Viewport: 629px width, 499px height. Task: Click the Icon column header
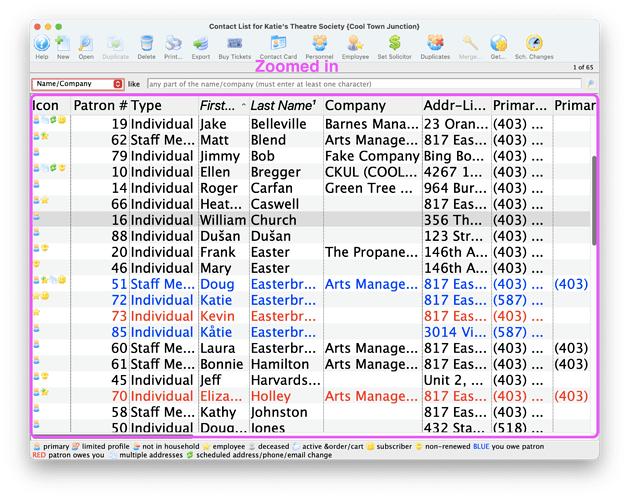tap(51, 105)
